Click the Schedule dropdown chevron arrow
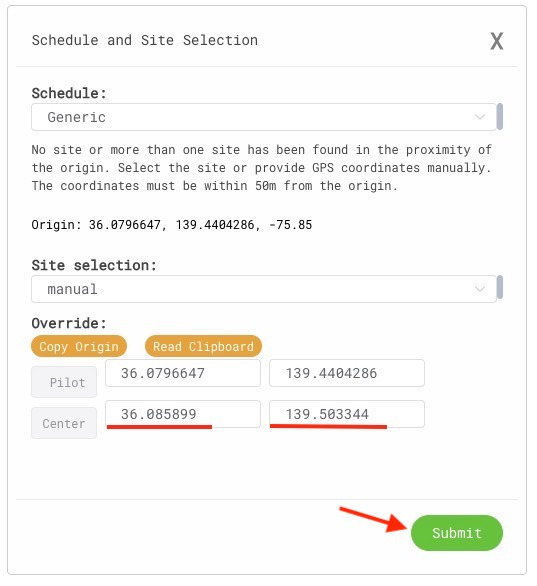This screenshot has width=537, height=586. click(480, 117)
